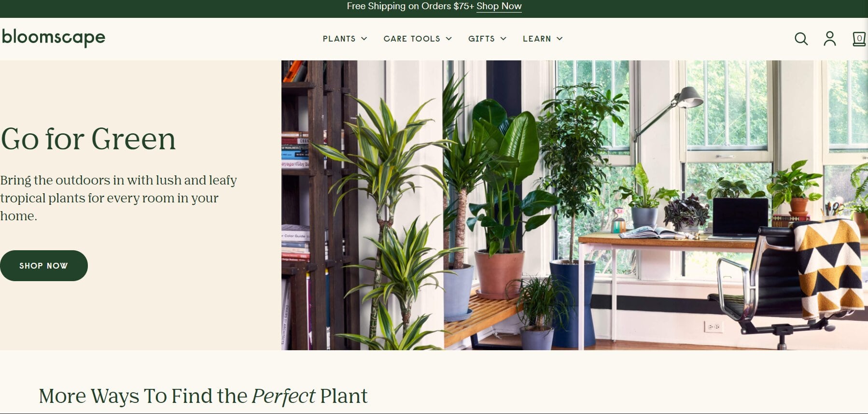Expand the chevron next to GIFTS
This screenshot has height=414, width=868.
pos(503,39)
